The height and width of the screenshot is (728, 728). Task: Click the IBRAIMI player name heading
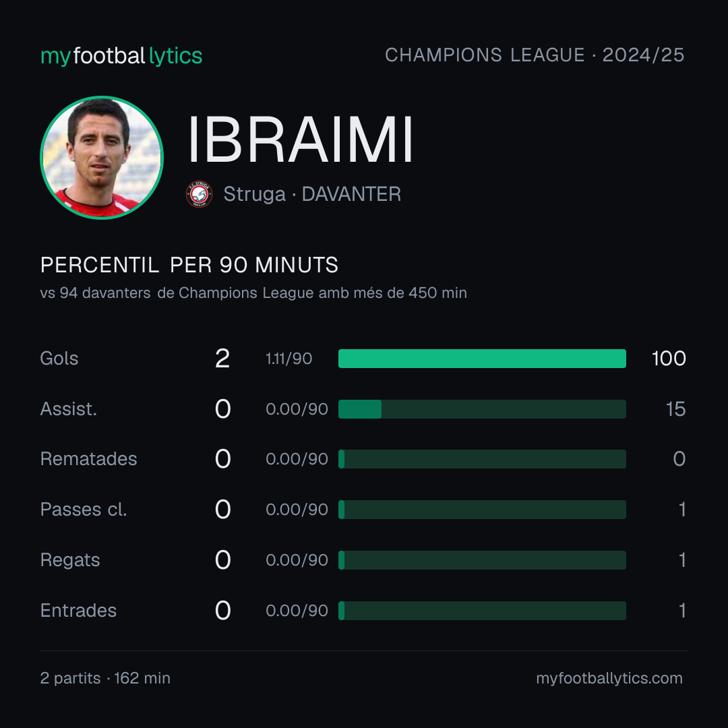301,140
